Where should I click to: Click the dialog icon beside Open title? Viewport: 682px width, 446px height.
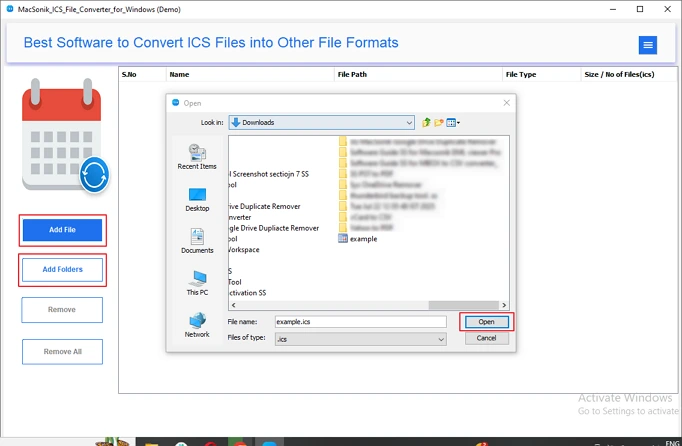176,103
